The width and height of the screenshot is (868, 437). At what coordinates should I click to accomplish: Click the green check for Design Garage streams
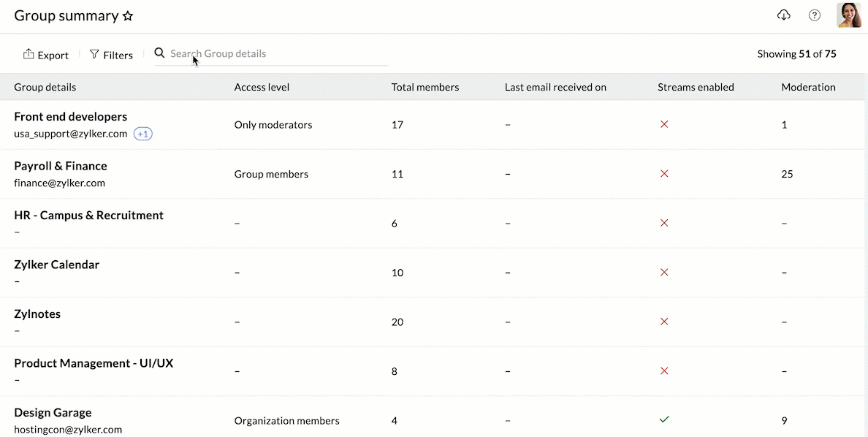[x=664, y=419]
